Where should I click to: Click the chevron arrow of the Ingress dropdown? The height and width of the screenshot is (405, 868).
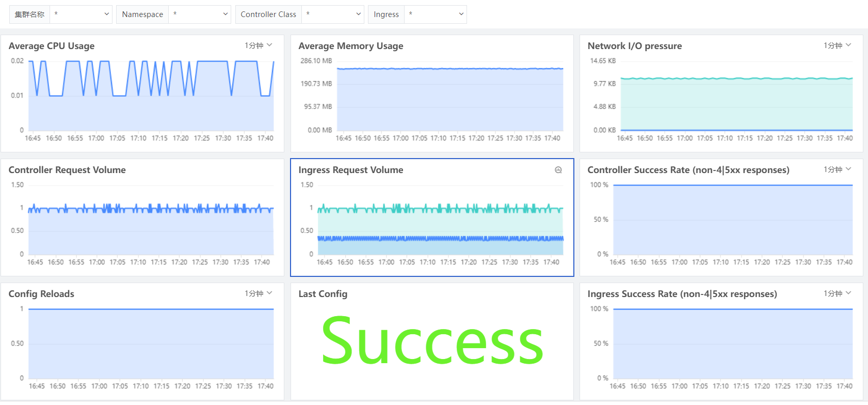pos(461,14)
